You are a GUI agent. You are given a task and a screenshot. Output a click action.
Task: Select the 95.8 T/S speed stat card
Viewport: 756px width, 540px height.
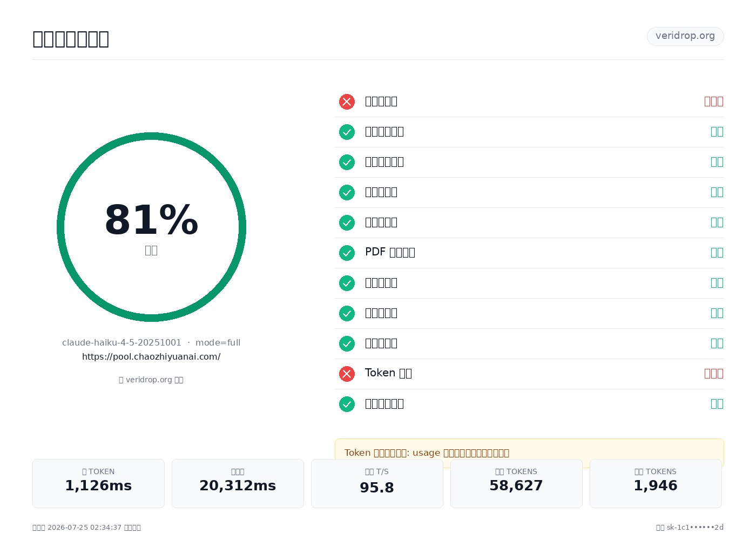[x=377, y=483]
